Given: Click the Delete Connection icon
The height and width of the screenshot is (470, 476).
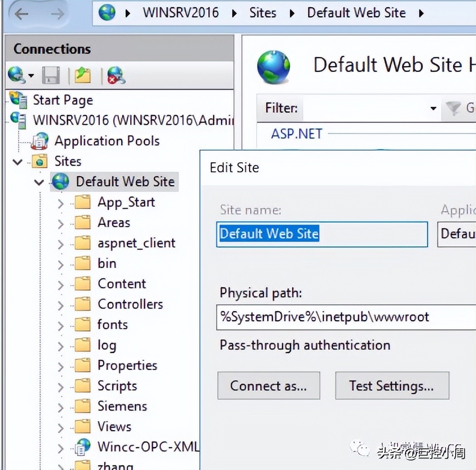Looking at the screenshot, I should 116,75.
